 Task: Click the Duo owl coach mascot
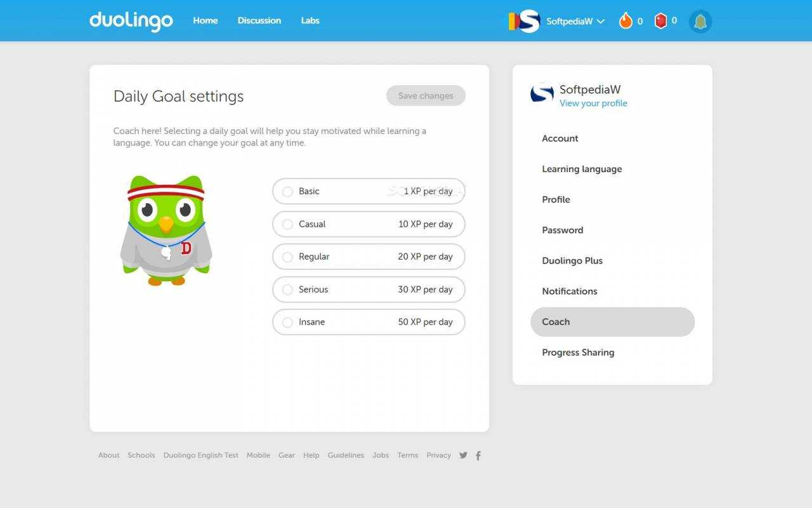pyautogui.click(x=166, y=231)
